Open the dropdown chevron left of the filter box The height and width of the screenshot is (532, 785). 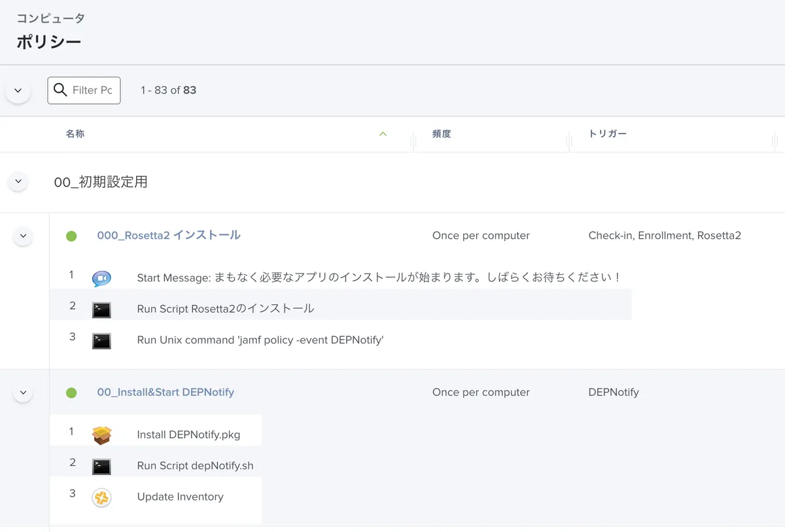pyautogui.click(x=18, y=90)
